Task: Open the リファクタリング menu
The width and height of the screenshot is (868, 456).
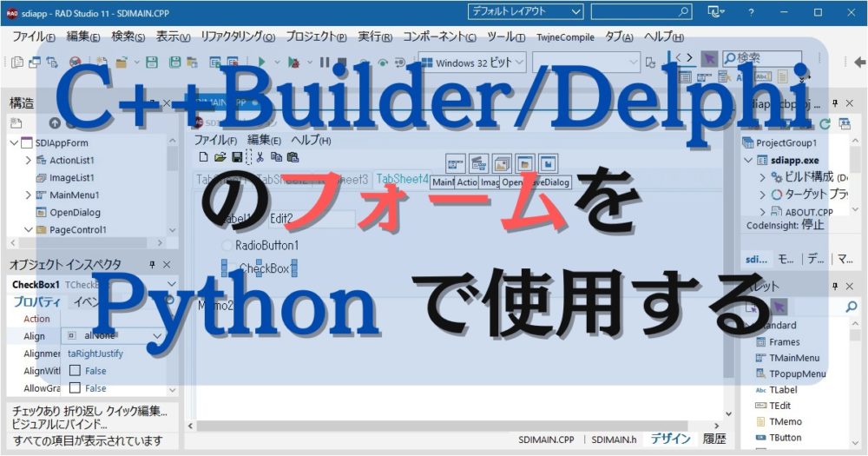Action: click(x=238, y=37)
